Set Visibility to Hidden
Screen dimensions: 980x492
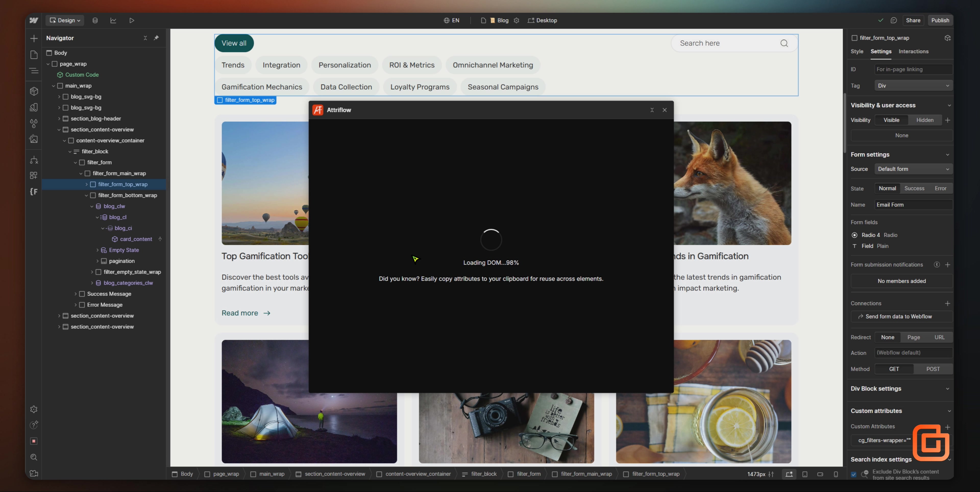tap(925, 120)
